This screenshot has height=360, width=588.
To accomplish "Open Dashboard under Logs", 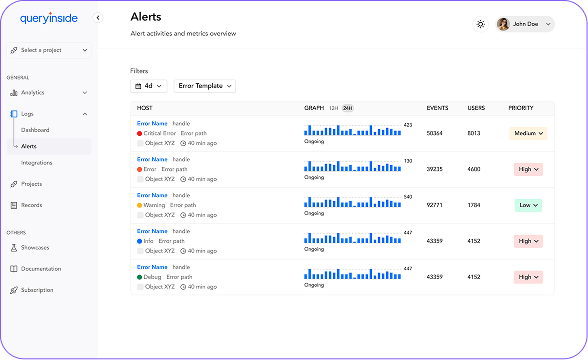I will (35, 130).
